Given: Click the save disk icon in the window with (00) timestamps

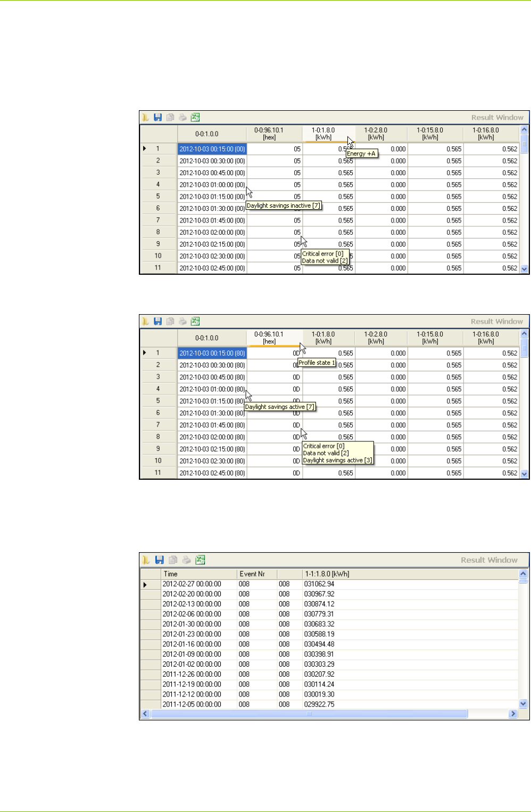Looking at the screenshot, I should click(x=157, y=118).
